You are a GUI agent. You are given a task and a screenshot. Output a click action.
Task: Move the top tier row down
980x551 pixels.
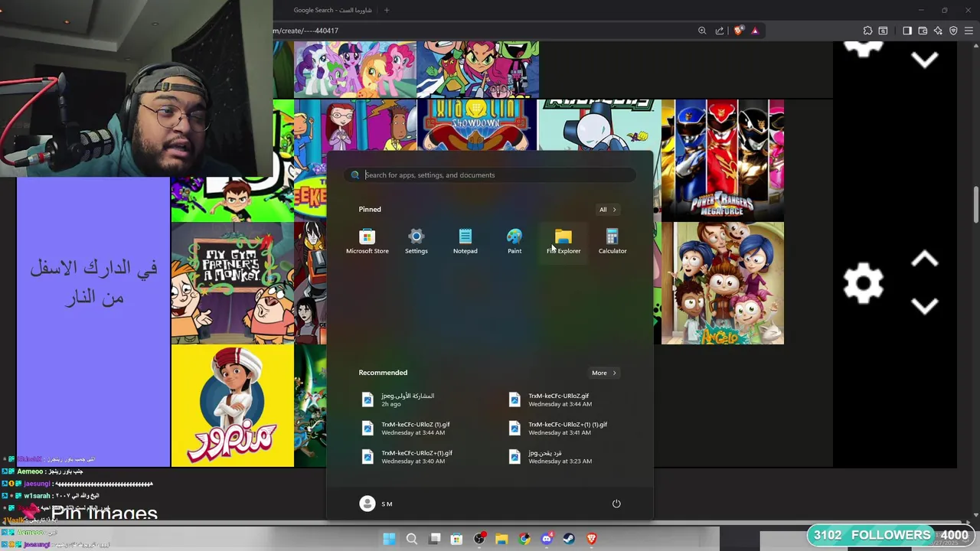[x=925, y=60]
